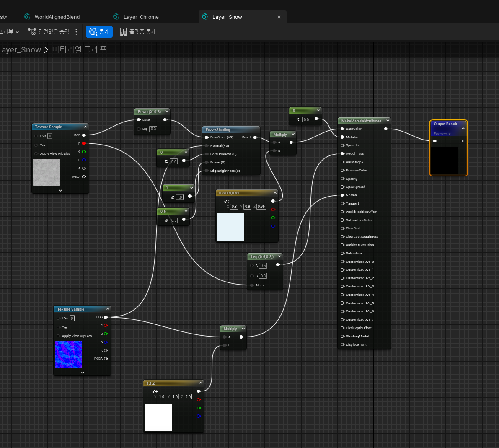This screenshot has width=499, height=448.
Task: Click the X value field of 1,1,2 constant
Action: (x=162, y=397)
